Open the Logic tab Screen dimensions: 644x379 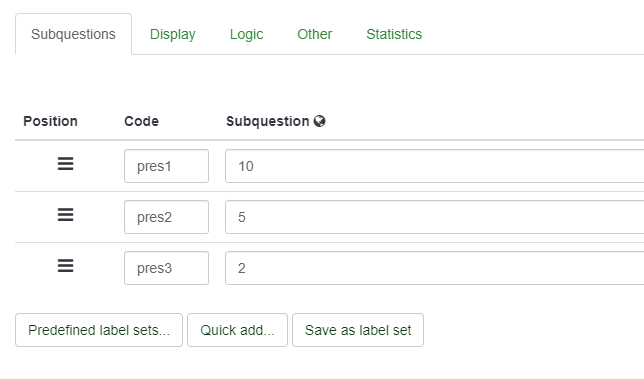pos(246,34)
